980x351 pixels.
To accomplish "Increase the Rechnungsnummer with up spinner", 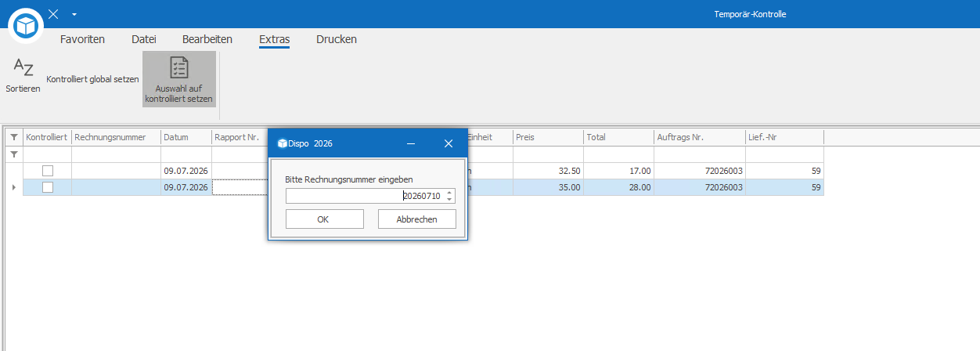I will pyautogui.click(x=449, y=193).
